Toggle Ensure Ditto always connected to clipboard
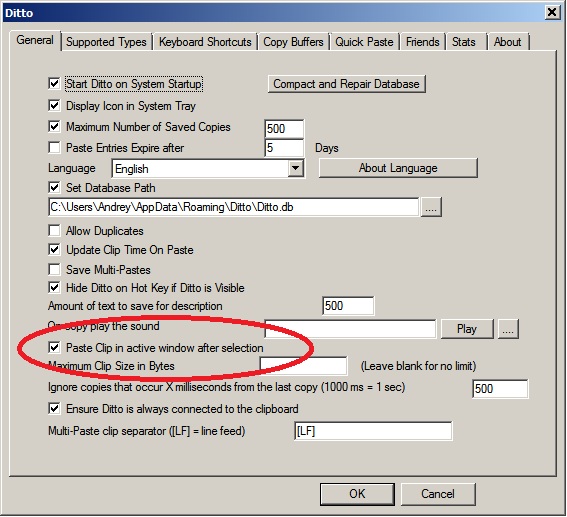This screenshot has height=517, width=567. click(54, 409)
